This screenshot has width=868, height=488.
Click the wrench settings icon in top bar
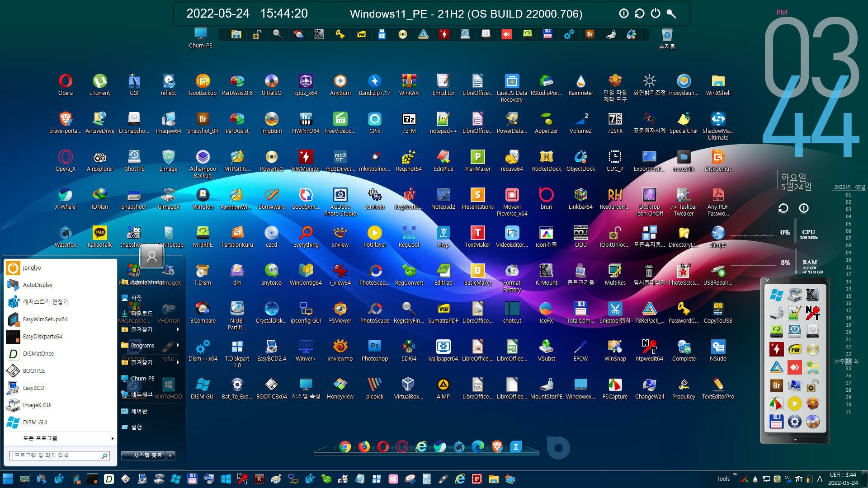coord(671,14)
